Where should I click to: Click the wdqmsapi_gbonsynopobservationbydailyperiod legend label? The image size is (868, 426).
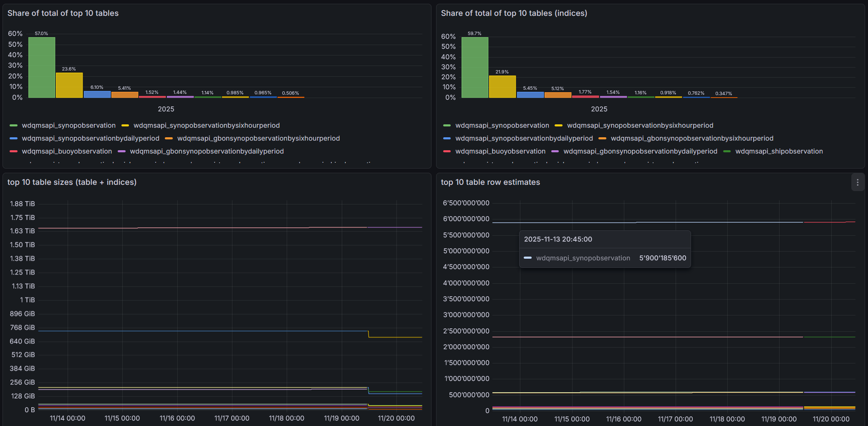pyautogui.click(x=207, y=151)
